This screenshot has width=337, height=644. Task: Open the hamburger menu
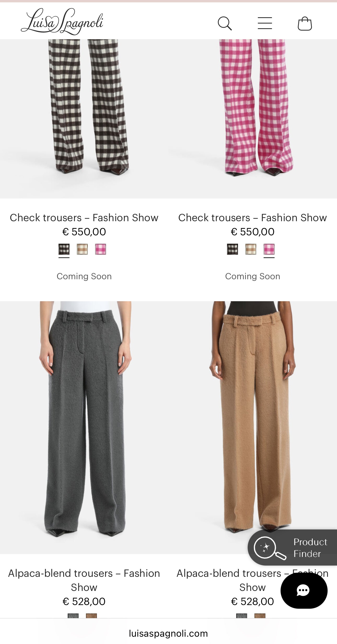pos(265,23)
